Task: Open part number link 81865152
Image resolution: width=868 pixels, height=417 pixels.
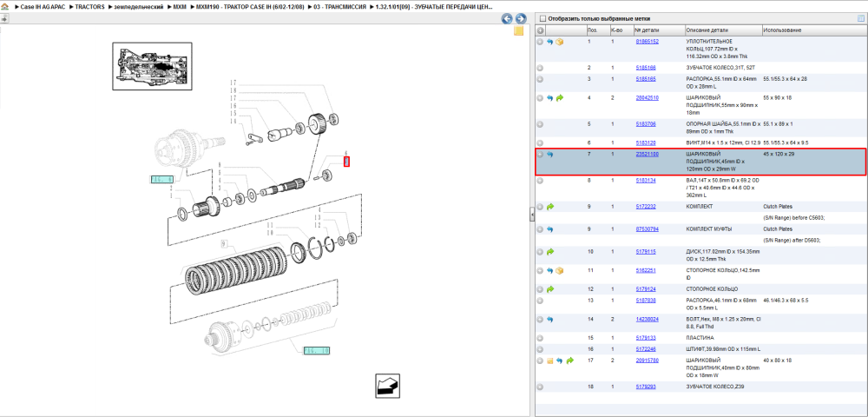Action: (x=648, y=42)
